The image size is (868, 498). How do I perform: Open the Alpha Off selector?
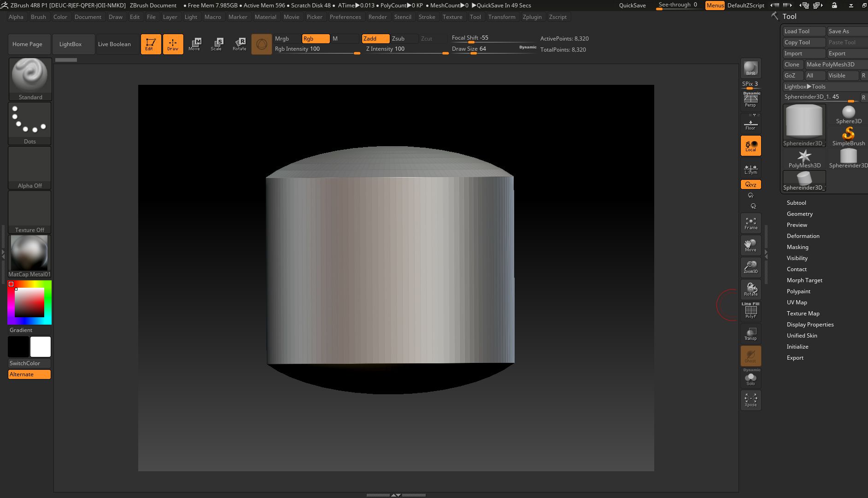pyautogui.click(x=30, y=167)
